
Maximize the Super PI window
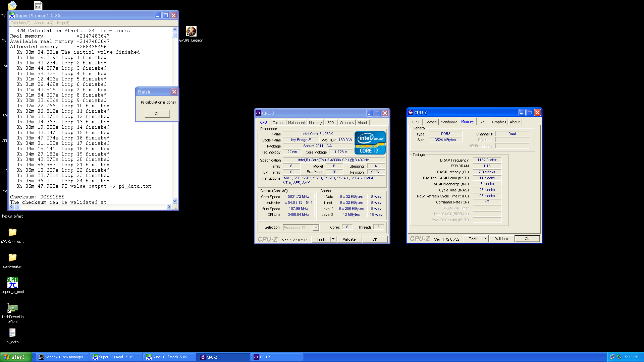click(166, 15)
